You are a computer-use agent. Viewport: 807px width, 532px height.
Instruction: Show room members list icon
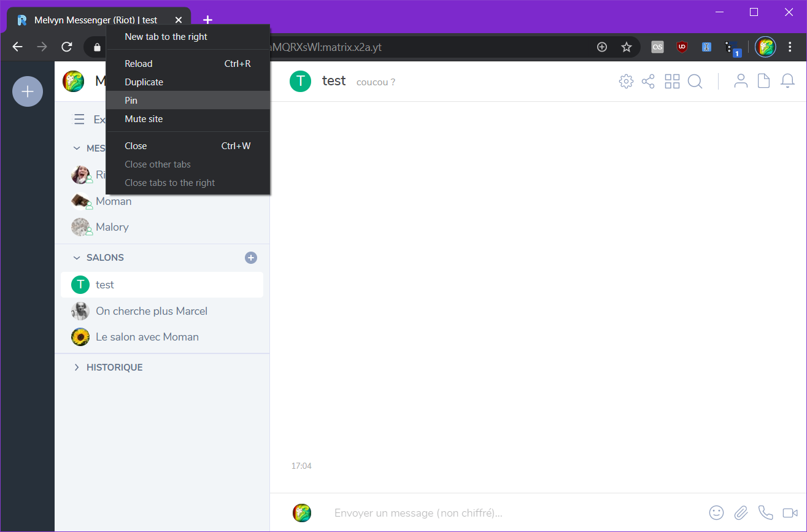(x=741, y=81)
